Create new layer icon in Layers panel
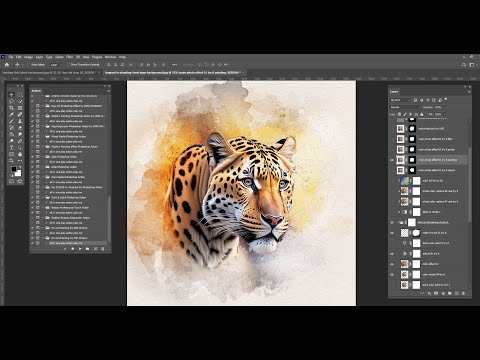This screenshot has width=480, height=360. click(x=457, y=294)
